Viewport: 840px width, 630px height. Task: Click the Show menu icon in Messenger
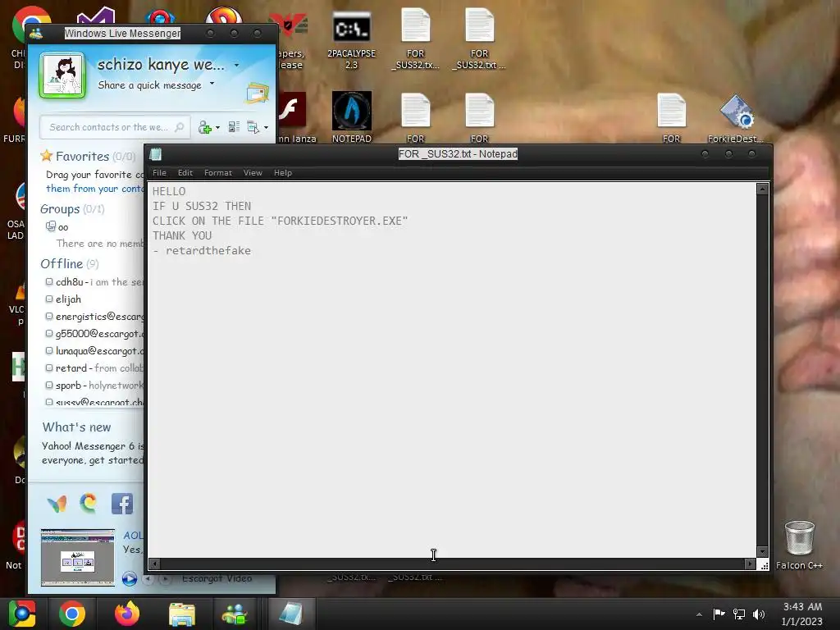click(253, 127)
